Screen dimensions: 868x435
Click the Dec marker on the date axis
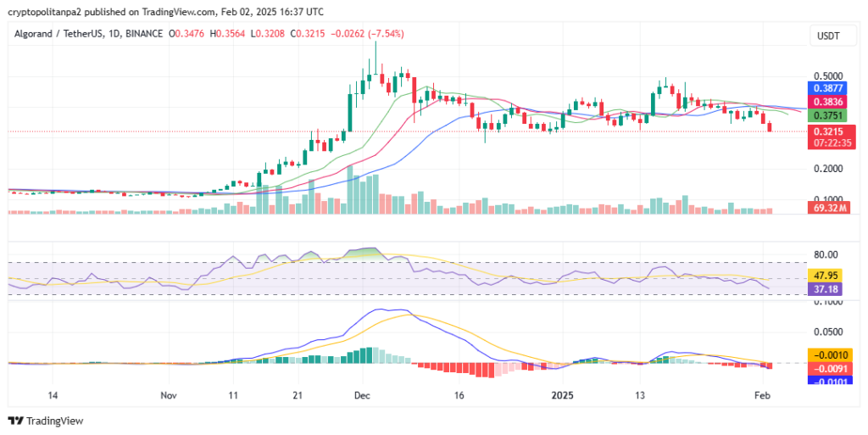click(x=362, y=396)
